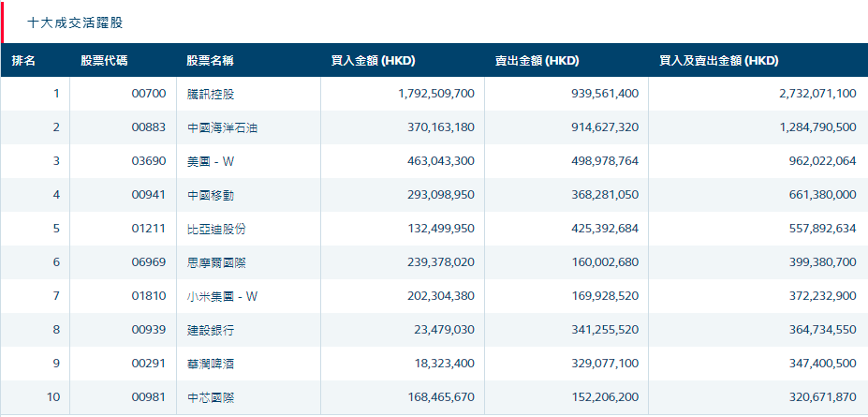Select the 買入及賣出金額 (HKD) column header
The image size is (868, 417).
click(x=718, y=61)
